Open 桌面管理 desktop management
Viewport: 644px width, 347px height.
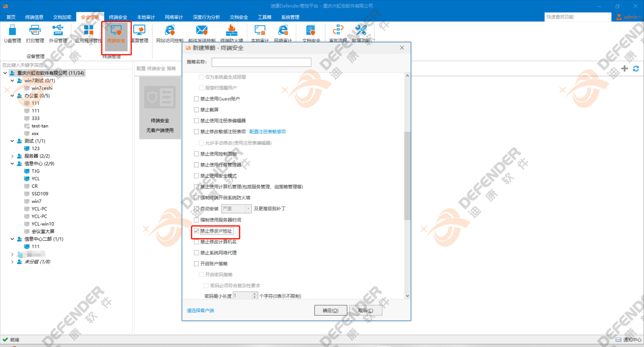pos(140,34)
